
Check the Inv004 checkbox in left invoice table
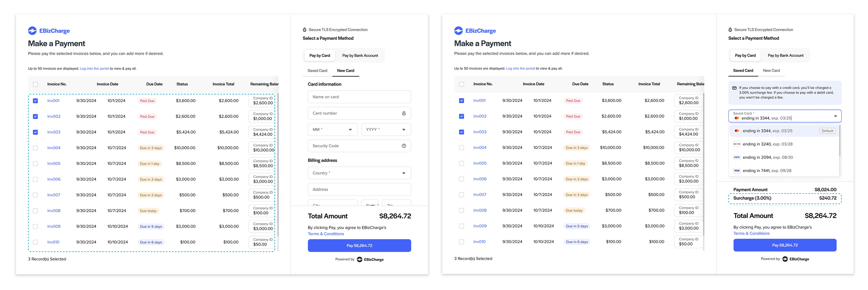point(35,148)
